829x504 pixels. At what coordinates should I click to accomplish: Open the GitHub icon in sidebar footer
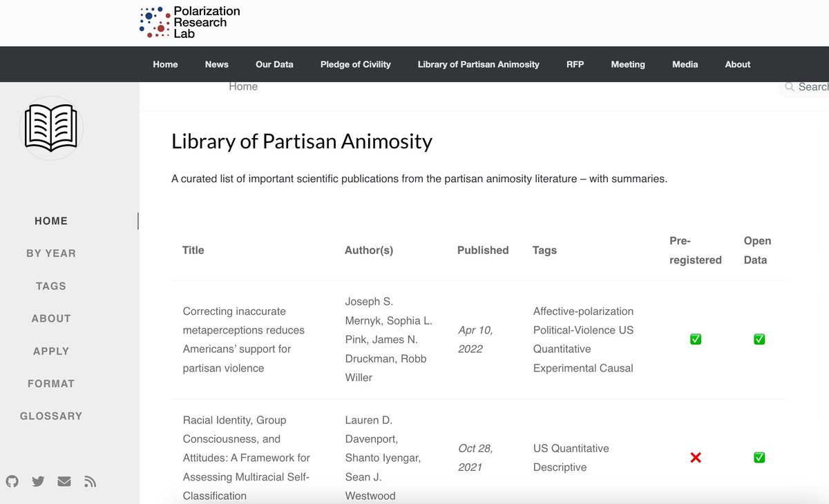click(x=12, y=481)
